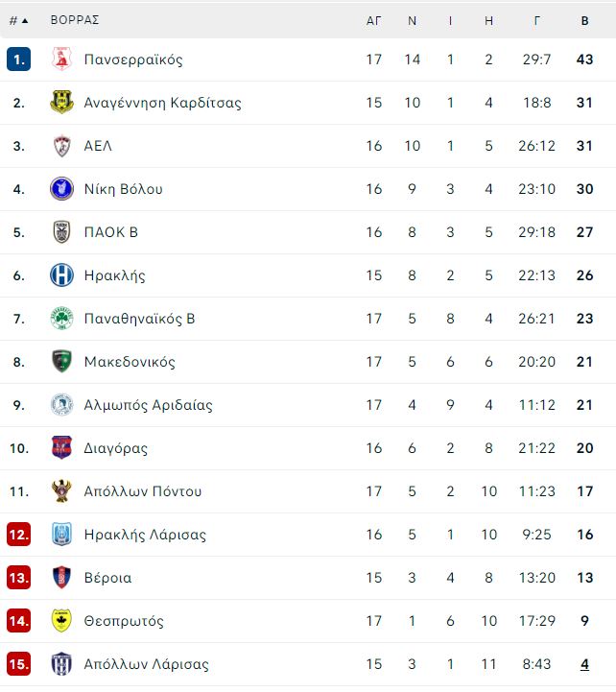Open the Μακεδονικός green shield crest
The height and width of the screenshot is (692, 616).
[x=61, y=362]
